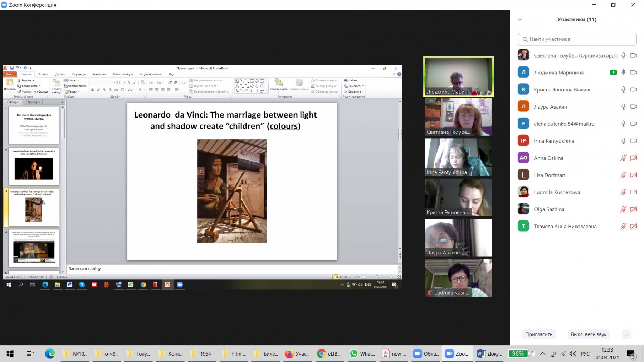Click Формат по образцу painter

pyautogui.click(x=33, y=91)
